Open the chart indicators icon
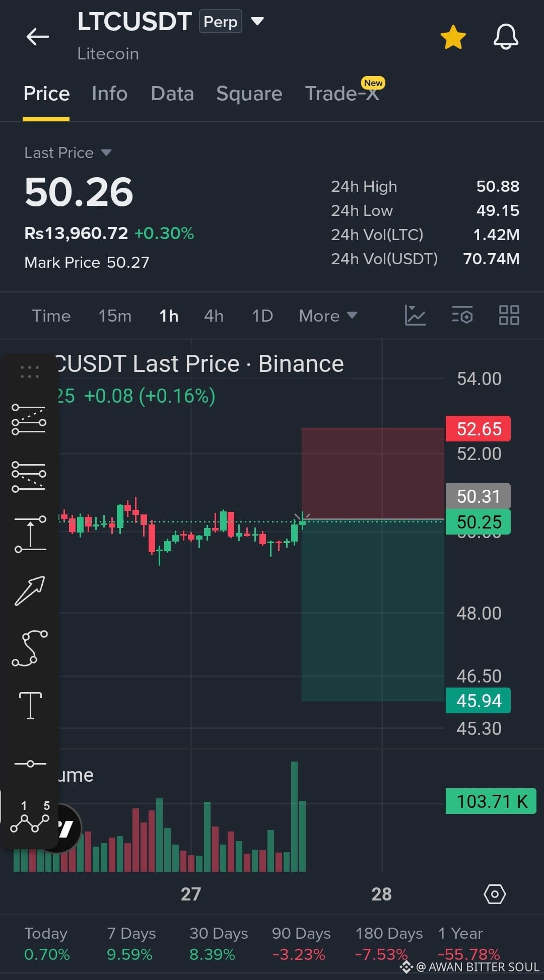The height and width of the screenshot is (980, 544). (415, 316)
